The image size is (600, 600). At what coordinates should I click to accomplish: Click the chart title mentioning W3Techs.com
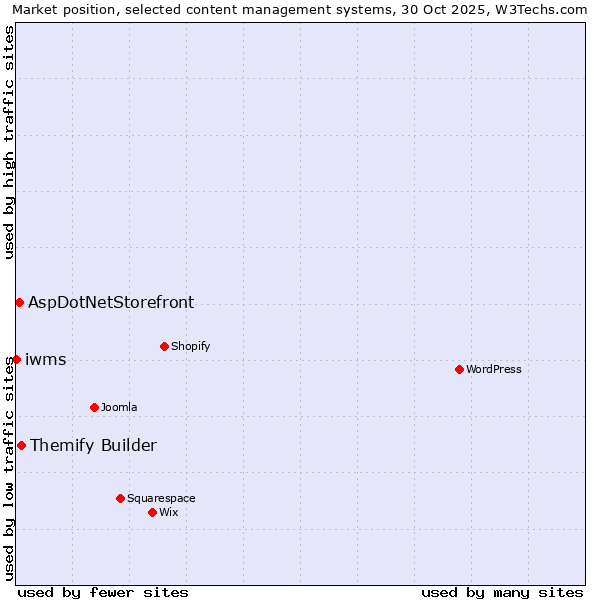(300, 10)
